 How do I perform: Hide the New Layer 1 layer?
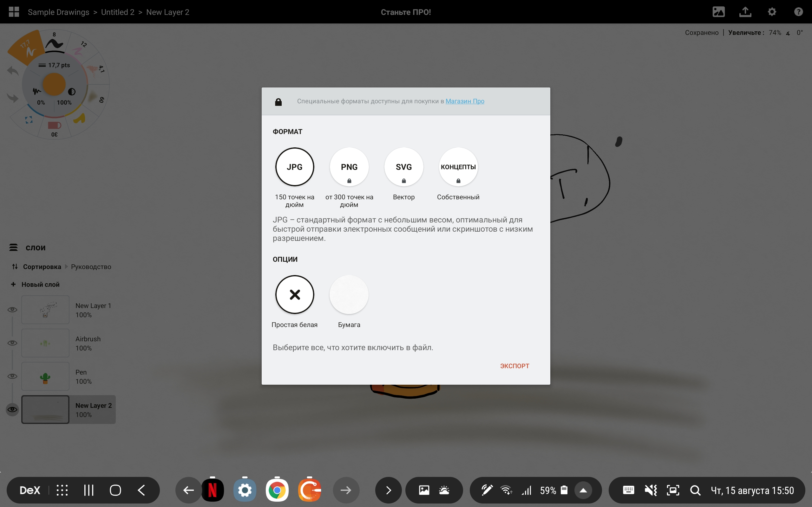[12, 310]
